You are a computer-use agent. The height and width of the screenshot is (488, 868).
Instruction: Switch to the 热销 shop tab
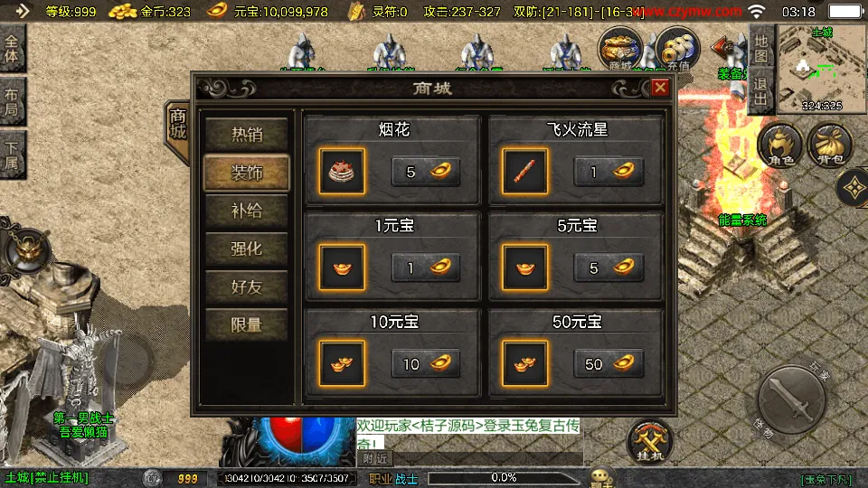point(247,135)
